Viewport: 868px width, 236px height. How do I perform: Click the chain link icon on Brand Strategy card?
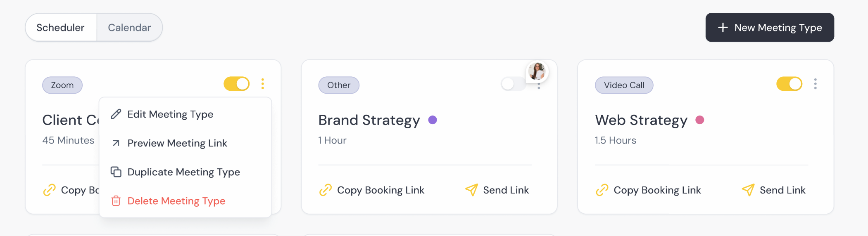[326, 190]
